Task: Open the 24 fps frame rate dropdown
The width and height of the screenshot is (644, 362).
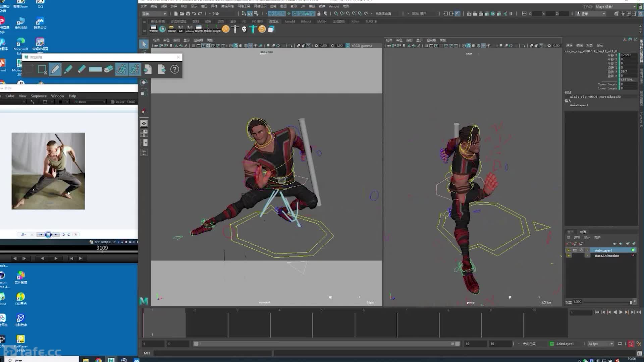Action: tap(600, 344)
